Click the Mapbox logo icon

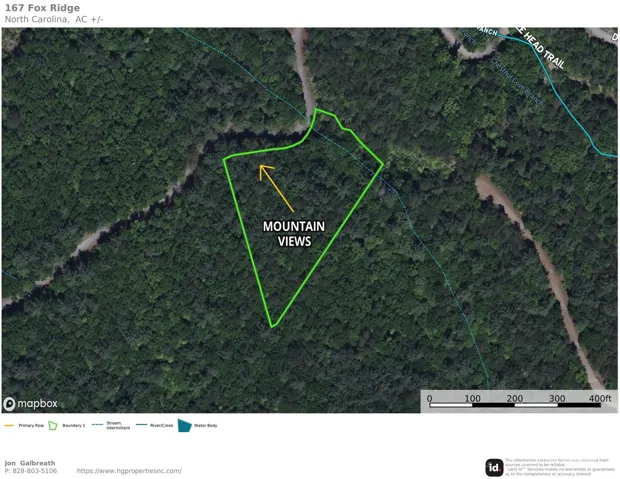(x=9, y=404)
